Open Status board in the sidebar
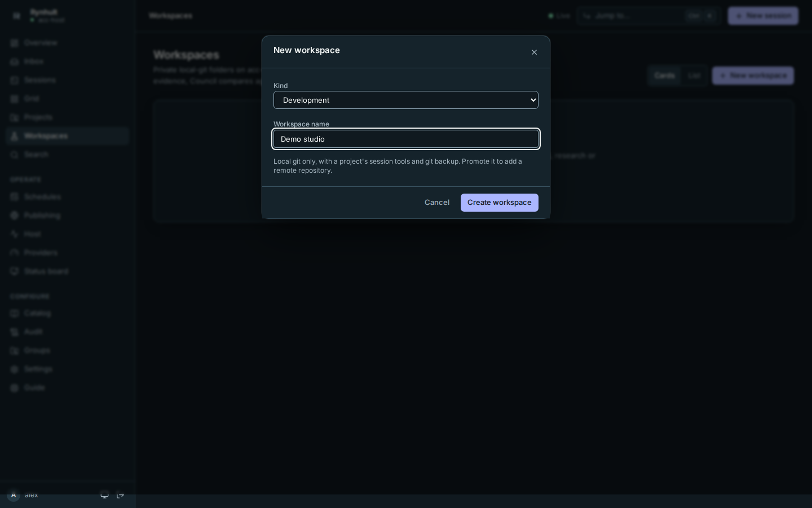 (68, 271)
